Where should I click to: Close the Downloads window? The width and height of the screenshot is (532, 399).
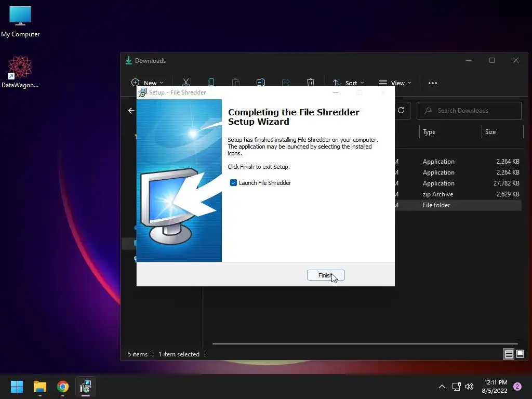click(x=516, y=60)
